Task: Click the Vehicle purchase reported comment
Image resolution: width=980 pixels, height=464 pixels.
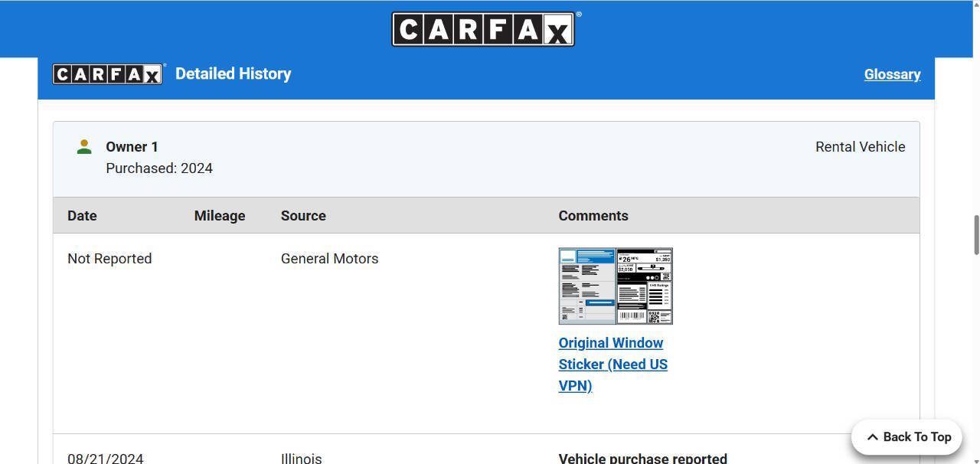Action: click(643, 459)
